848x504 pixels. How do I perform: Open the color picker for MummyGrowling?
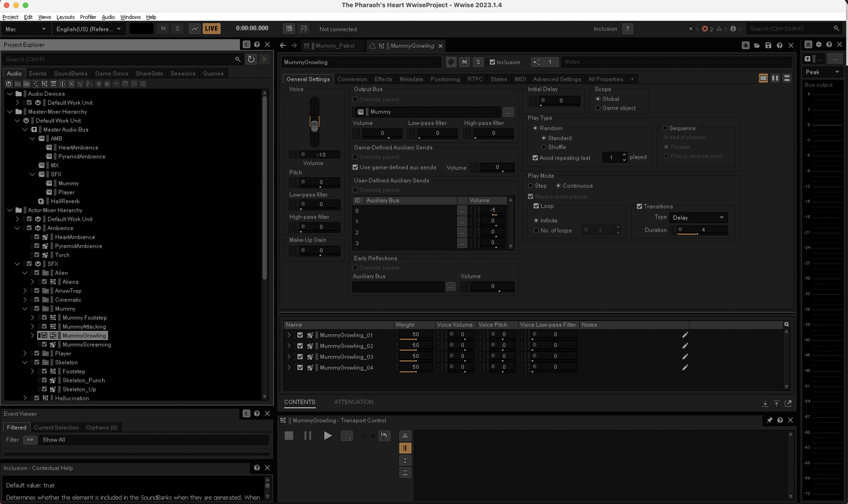pyautogui.click(x=451, y=62)
